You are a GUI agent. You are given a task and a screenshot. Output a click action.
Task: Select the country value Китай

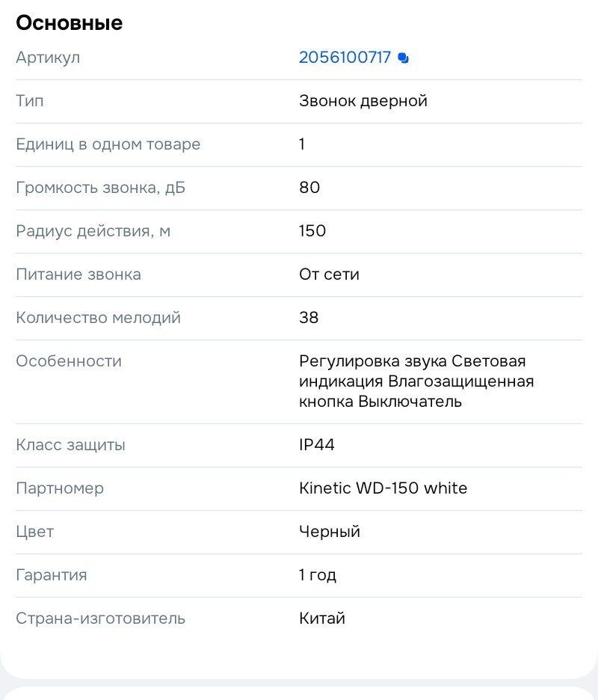click(x=321, y=618)
